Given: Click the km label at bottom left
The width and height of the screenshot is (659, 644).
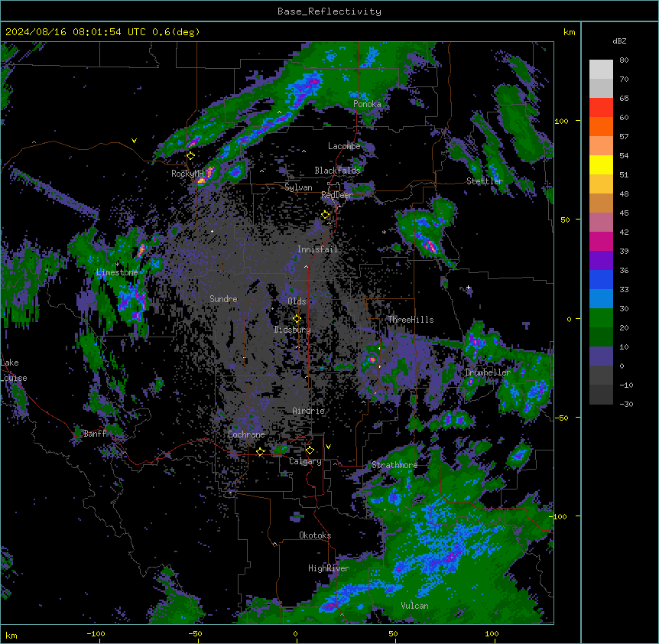Looking at the screenshot, I should [11, 635].
